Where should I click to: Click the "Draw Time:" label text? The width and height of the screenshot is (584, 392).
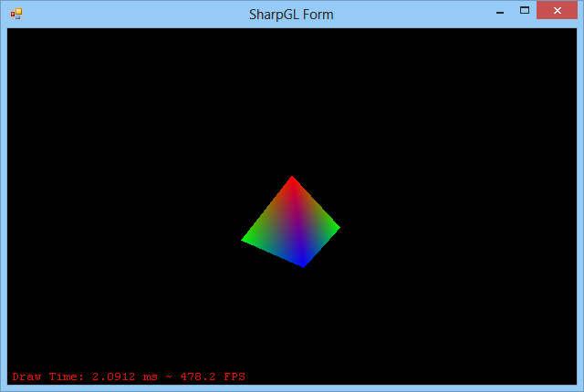coord(48,377)
